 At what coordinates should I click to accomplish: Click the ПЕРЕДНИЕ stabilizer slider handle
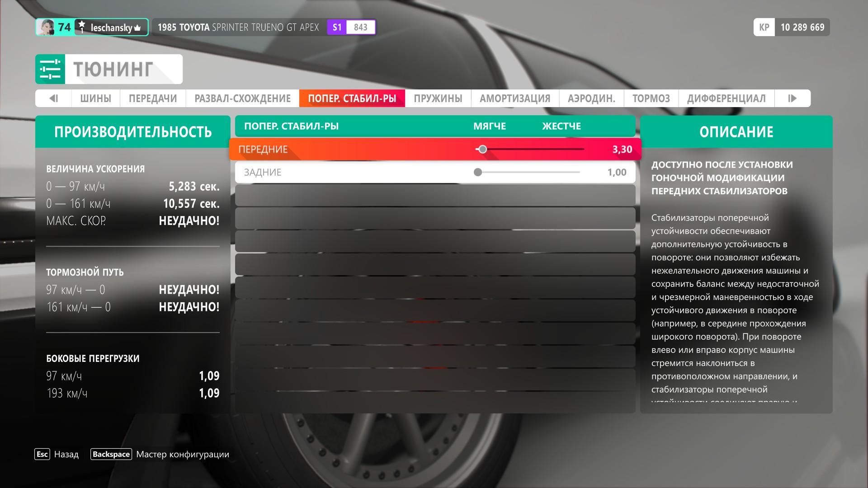point(482,149)
